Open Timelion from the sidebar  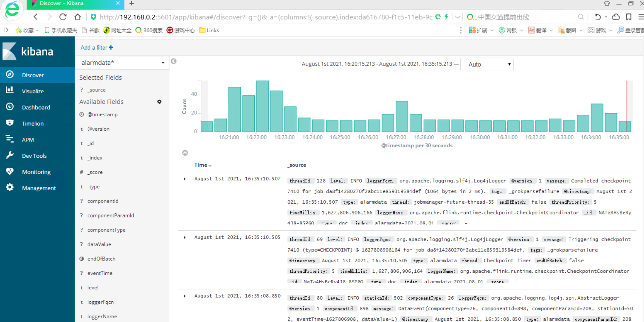click(x=37, y=124)
